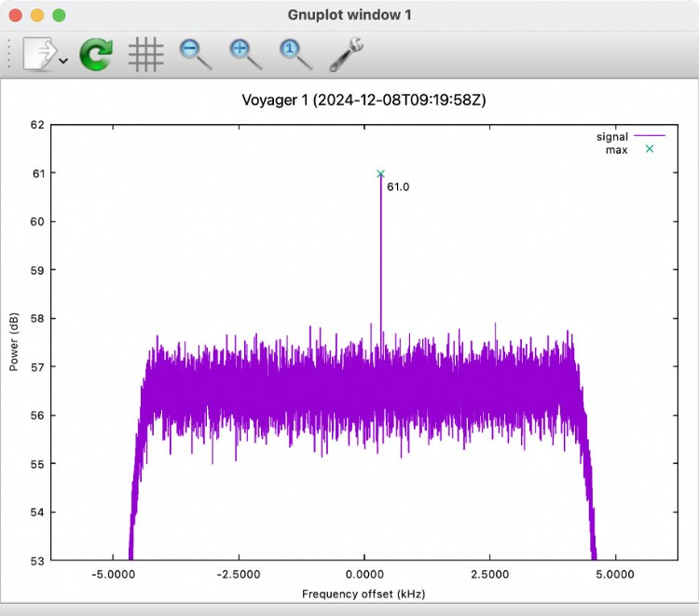Click the green replot refresh icon
The image size is (699, 616).
pos(96,54)
